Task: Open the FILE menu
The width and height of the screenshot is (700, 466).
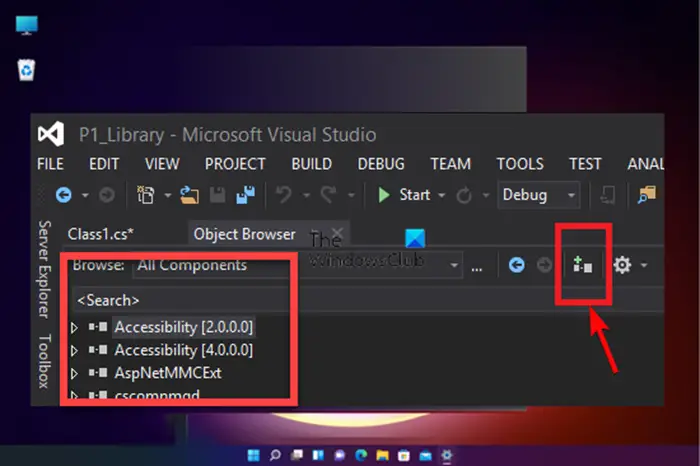Action: [x=50, y=164]
